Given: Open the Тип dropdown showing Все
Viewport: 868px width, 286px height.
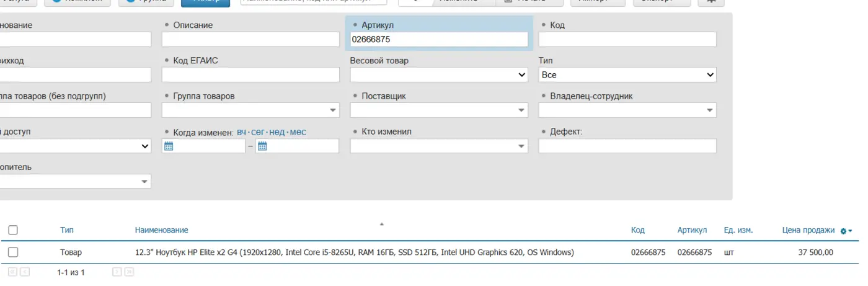Looking at the screenshot, I should 627,74.
